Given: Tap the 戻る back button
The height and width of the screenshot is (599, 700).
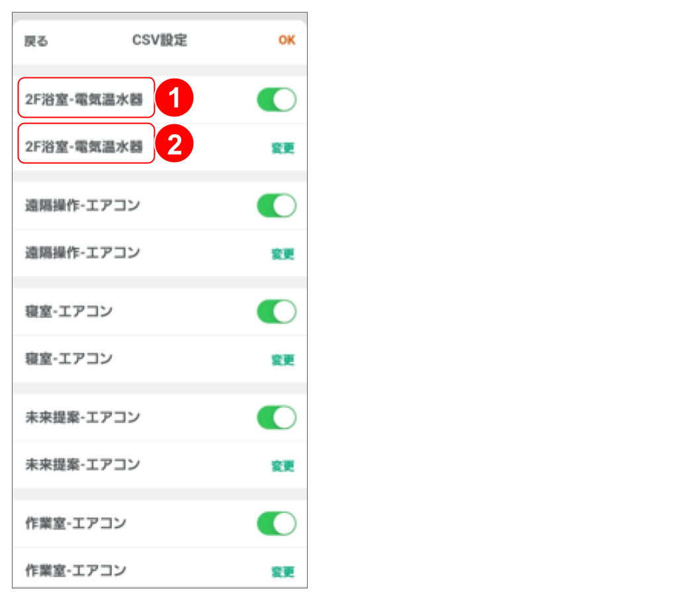Looking at the screenshot, I should (38, 40).
